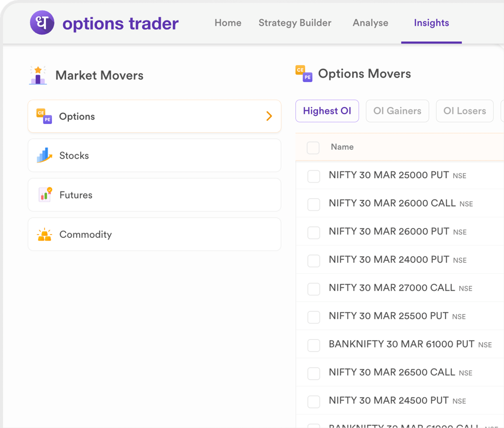Expand Options category with orange chevron
Viewport: 504px width, 428px height.
tap(269, 116)
